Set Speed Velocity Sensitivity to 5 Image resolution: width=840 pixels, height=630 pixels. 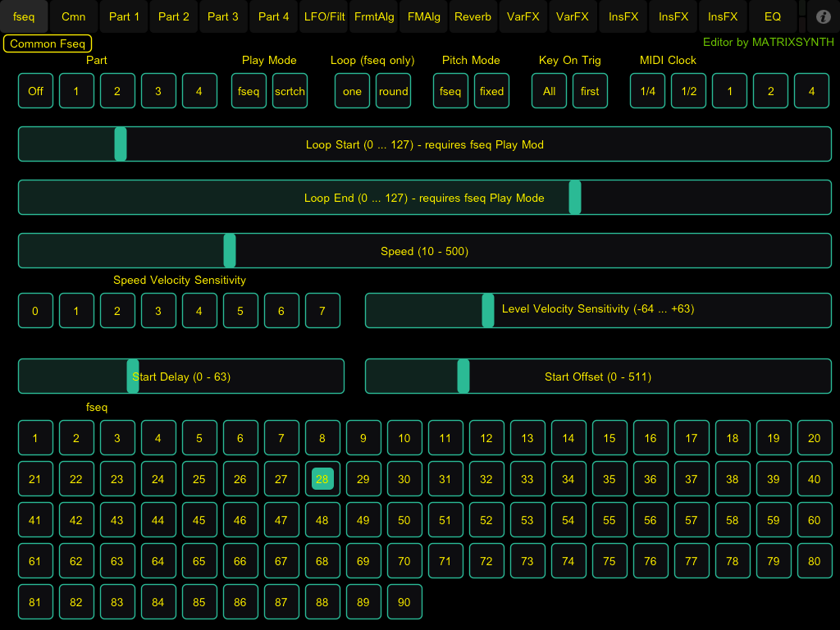[240, 311]
